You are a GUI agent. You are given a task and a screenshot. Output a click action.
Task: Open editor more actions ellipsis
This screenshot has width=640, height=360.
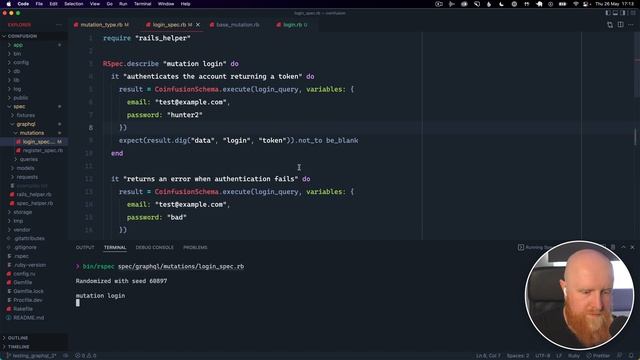pos(631,24)
